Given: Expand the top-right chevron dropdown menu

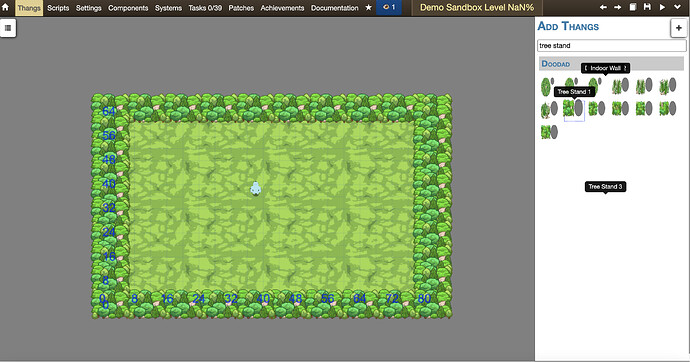Looking at the screenshot, I should pos(678,7).
